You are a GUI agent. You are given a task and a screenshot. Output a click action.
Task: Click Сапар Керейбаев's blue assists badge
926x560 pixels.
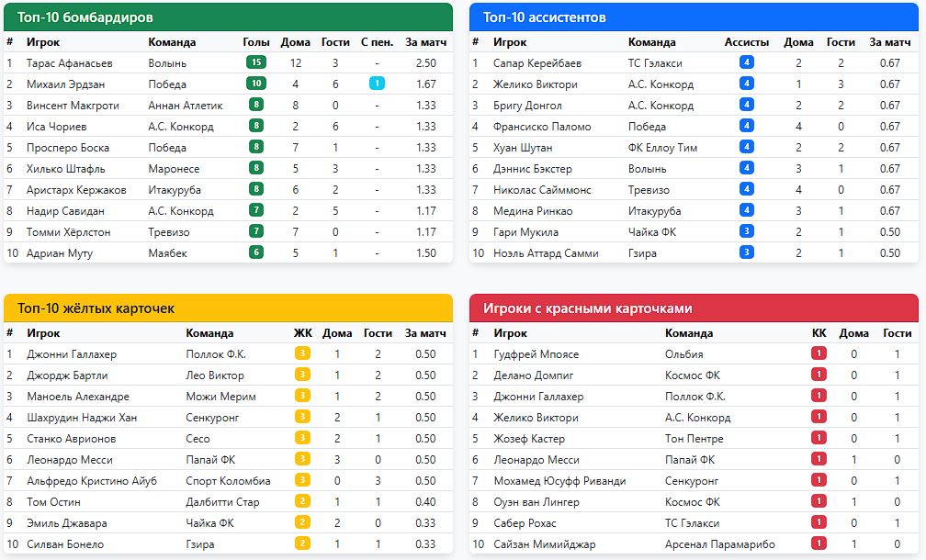pos(747,62)
